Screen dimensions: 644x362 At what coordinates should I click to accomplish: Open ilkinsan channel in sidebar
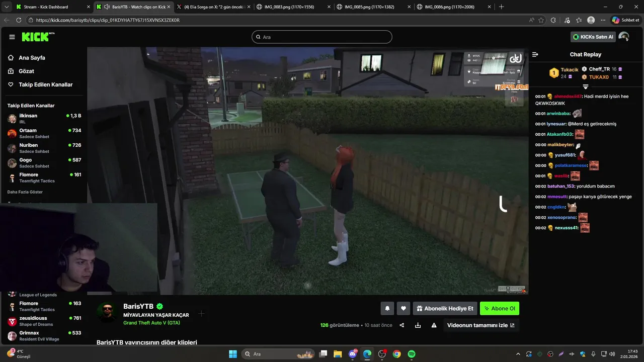point(44,119)
